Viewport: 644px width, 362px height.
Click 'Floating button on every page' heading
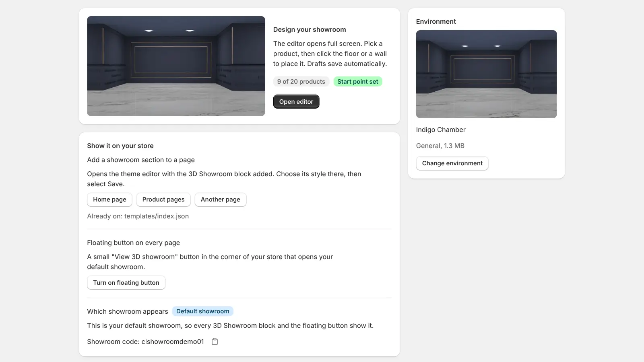click(x=134, y=243)
